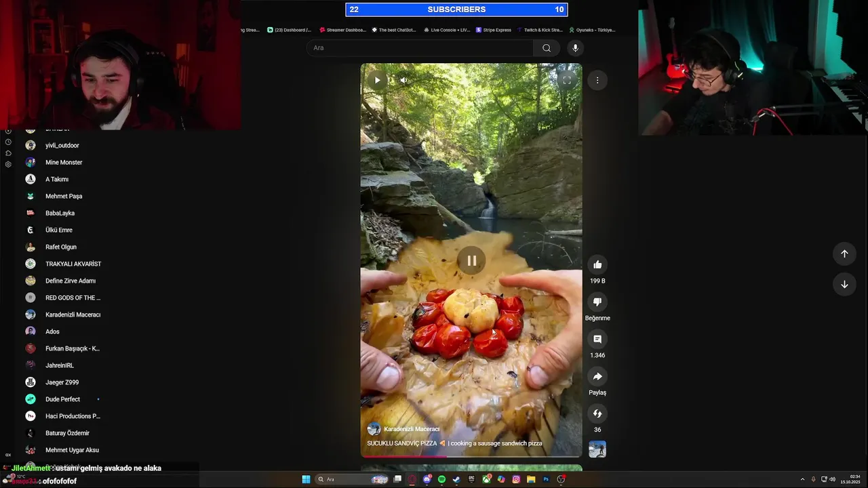This screenshot has width=868, height=488.
Task: Open Mehmet Paşa channel in sidebar
Action: [64, 197]
